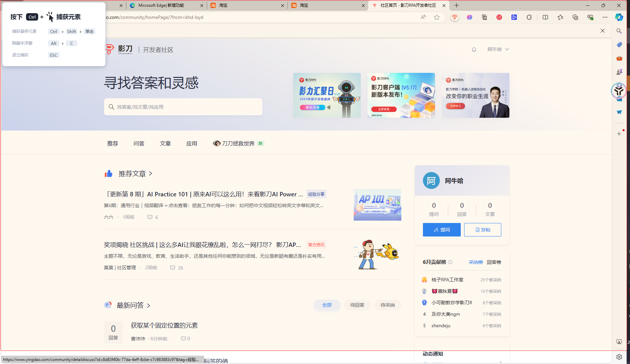Open the 影刀客户端 V5.17 release banner
The width and height of the screenshot is (630, 364).
click(x=401, y=95)
